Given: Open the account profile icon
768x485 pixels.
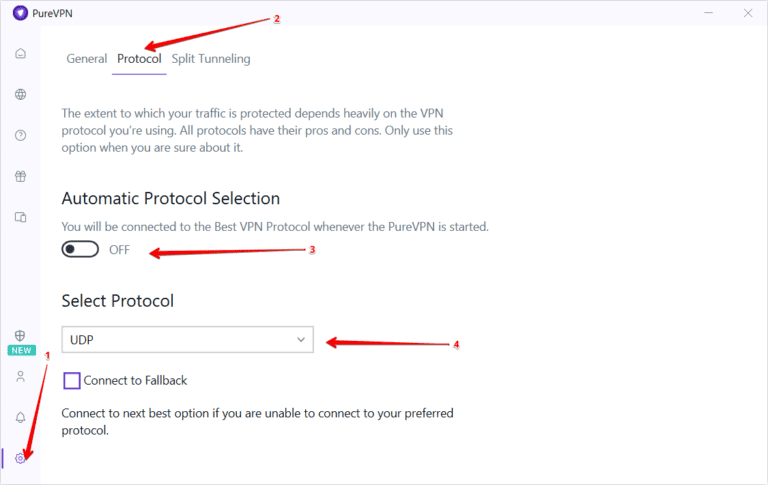Looking at the screenshot, I should pos(20,377).
